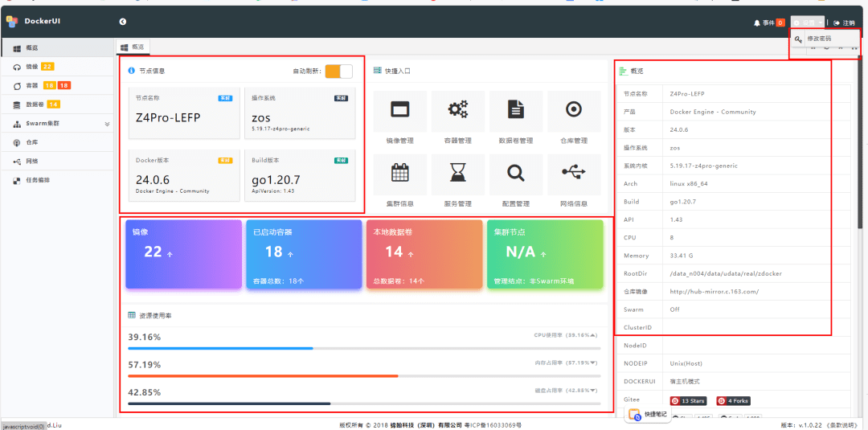868x430 pixels.
Task: Click the 配置管理 magnifier icon
Action: tap(516, 173)
